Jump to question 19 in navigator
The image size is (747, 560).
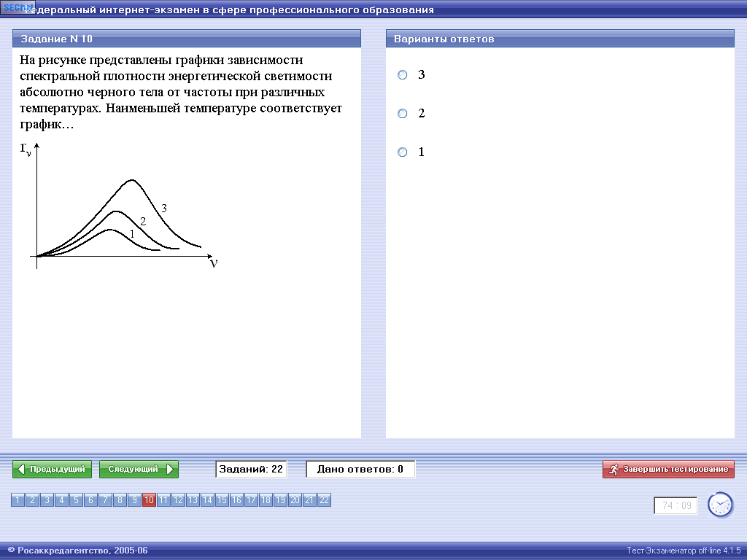pos(280,500)
